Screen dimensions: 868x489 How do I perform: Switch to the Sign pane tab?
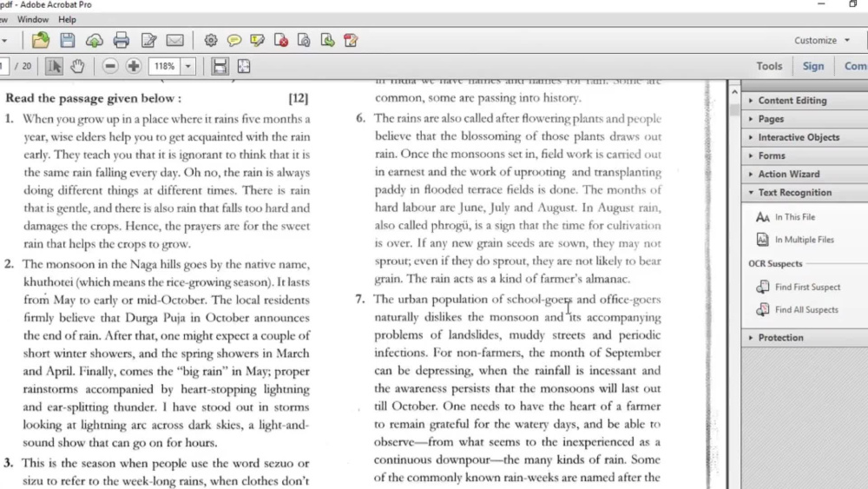pyautogui.click(x=813, y=66)
